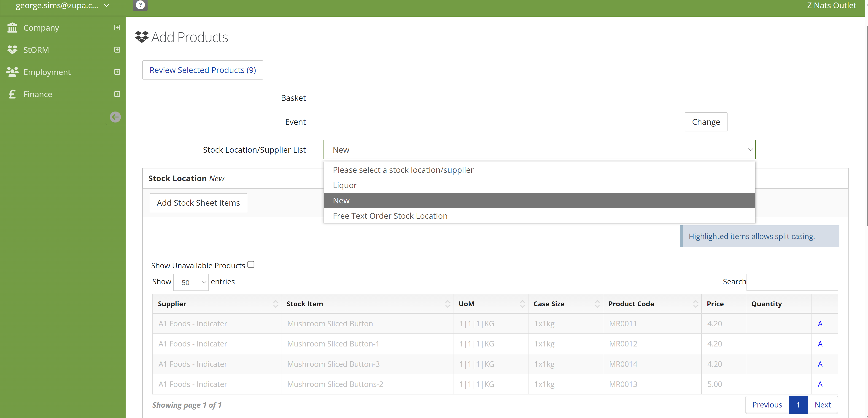The height and width of the screenshot is (418, 868).
Task: Sort table by Product Code column
Action: coord(652,304)
